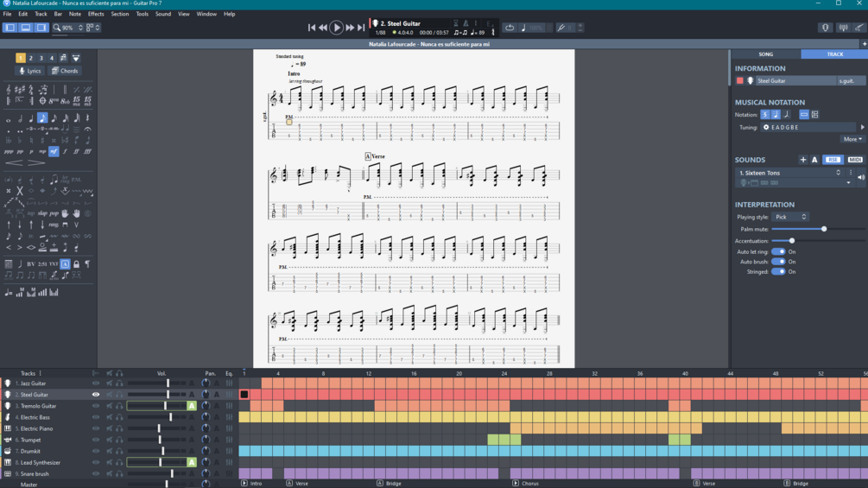This screenshot has width=868, height=488.
Task: Solo the Trumpet track with headphones icon
Action: 119,440
